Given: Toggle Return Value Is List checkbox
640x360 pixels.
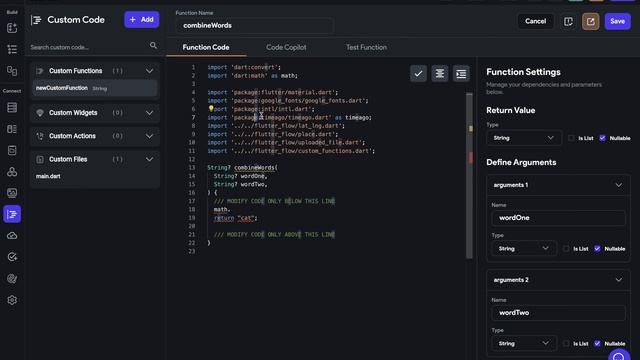Looking at the screenshot, I should click(571, 138).
